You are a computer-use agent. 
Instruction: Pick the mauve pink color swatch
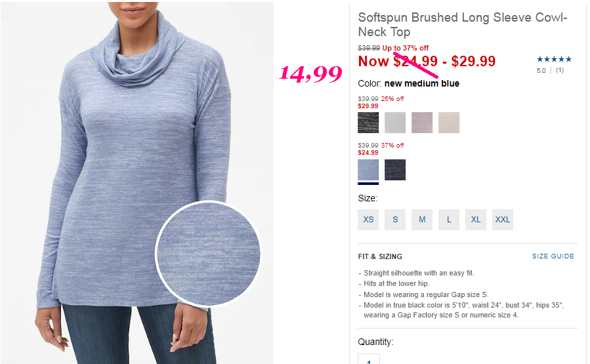[422, 123]
